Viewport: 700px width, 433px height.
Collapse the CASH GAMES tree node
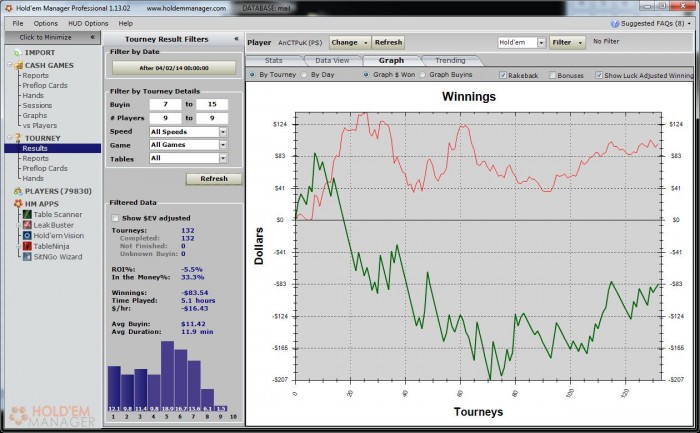pos(9,65)
